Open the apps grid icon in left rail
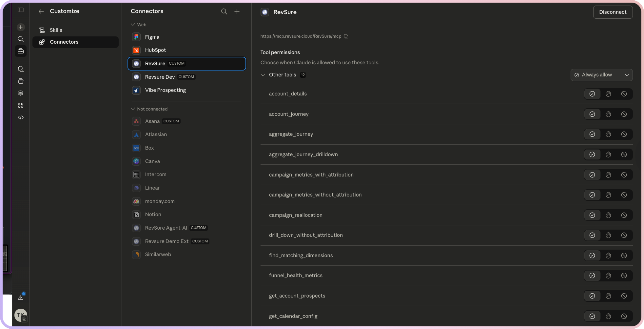 coord(21,105)
